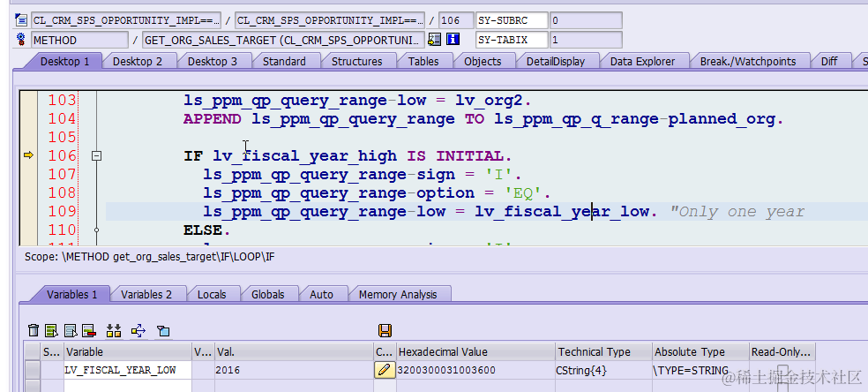868x392 pixels.
Task: Click line number 109 in the gutter
Action: coord(62,212)
